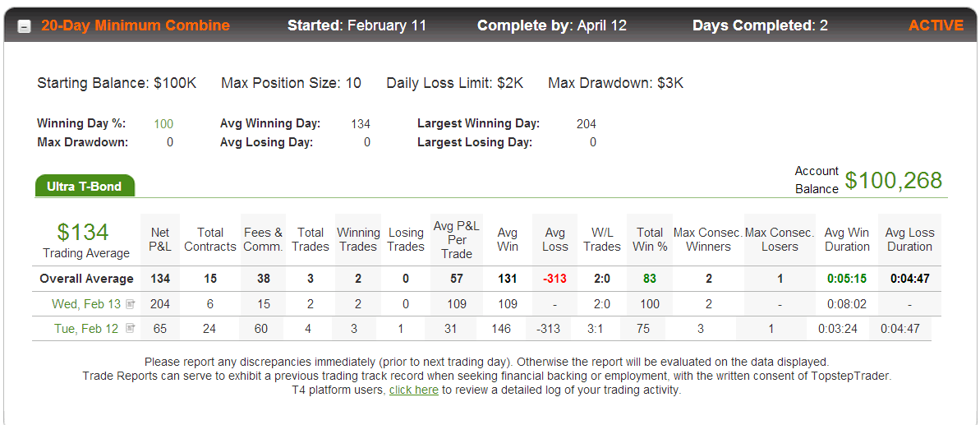
Task: Click the Max Consec. Winners header
Action: pos(708,239)
